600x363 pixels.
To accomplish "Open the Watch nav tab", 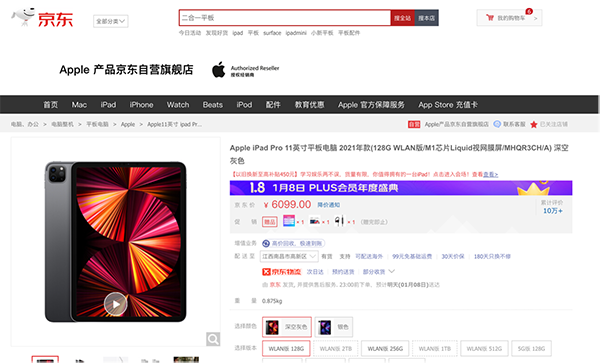I will point(178,105).
